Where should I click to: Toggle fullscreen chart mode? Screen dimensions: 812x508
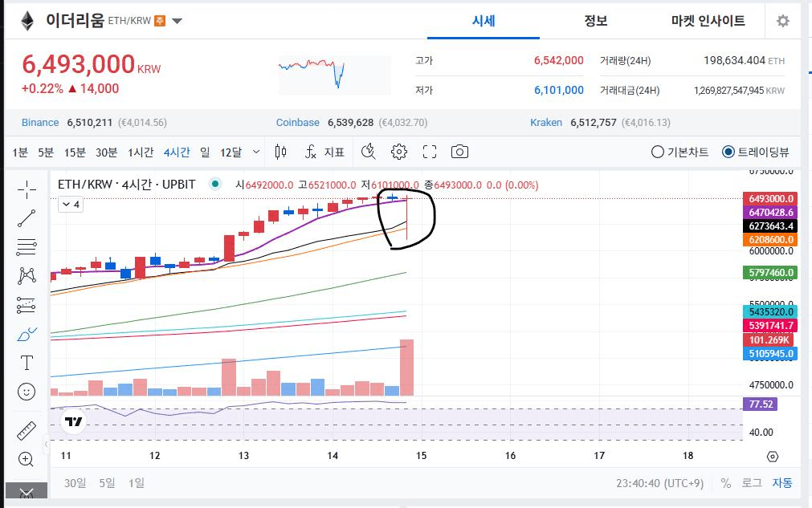point(430,152)
